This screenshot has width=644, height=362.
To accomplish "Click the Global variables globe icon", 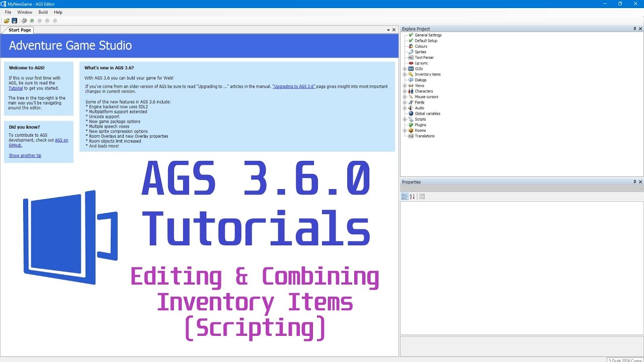I will (x=411, y=114).
